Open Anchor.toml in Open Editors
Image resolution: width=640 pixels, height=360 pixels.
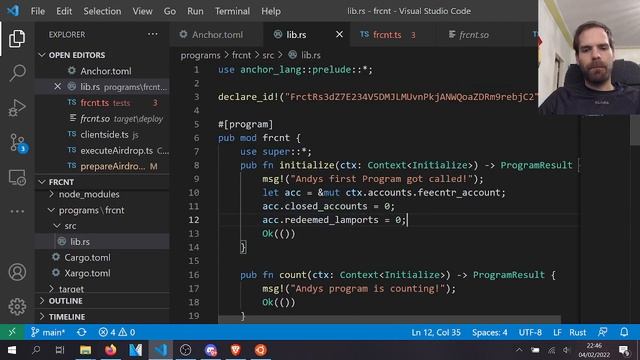[102, 71]
